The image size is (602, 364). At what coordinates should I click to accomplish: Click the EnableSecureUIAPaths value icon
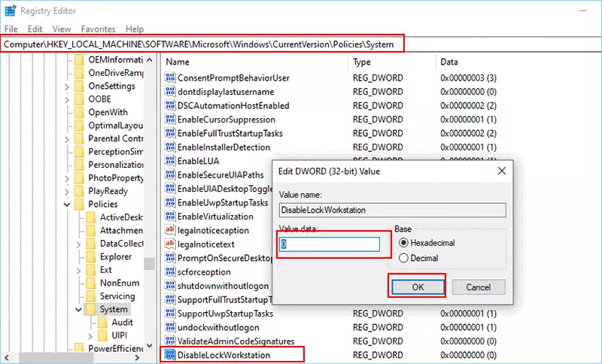point(170,175)
